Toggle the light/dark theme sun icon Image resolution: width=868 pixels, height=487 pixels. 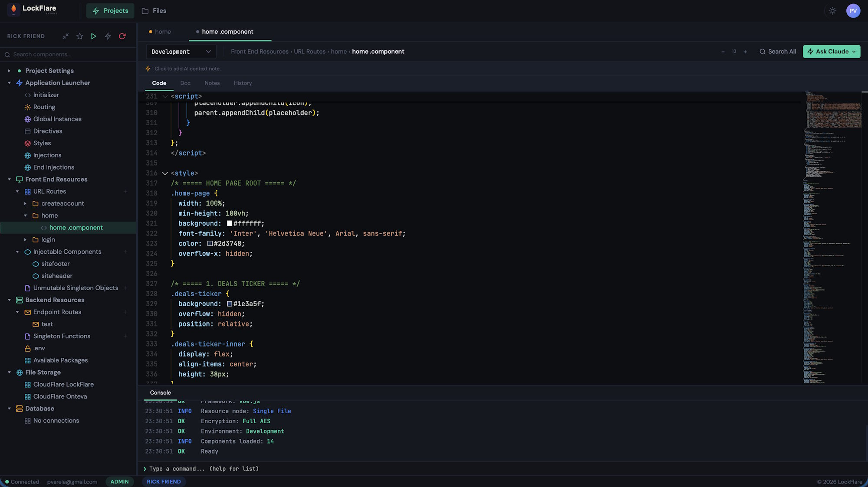click(832, 11)
